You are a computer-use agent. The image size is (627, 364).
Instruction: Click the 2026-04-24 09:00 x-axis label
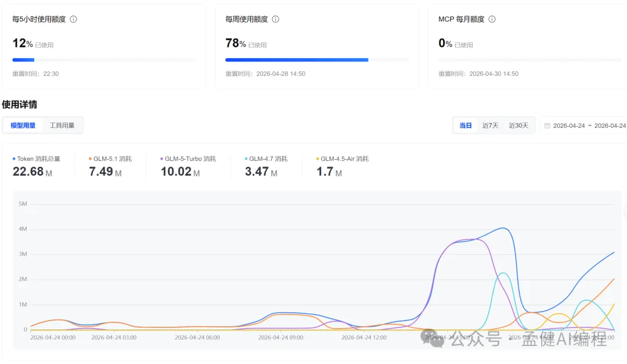pyautogui.click(x=280, y=337)
